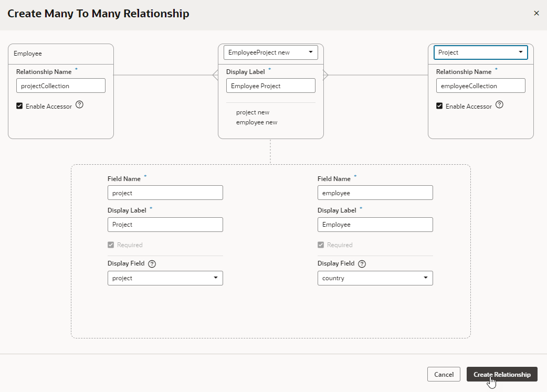
Task: Click the right crow's foot connector
Action: coord(326,75)
